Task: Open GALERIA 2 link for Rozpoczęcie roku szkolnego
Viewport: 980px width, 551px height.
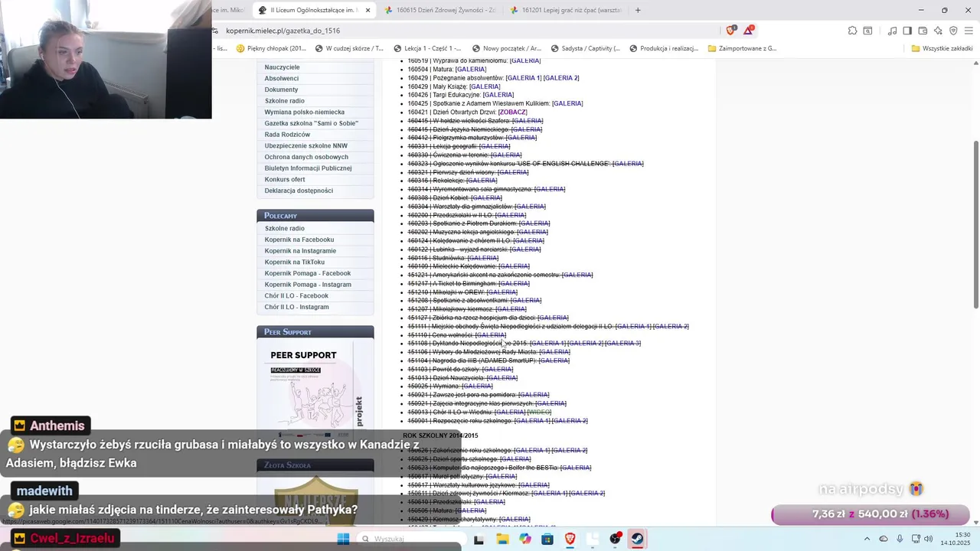Action: pyautogui.click(x=570, y=421)
